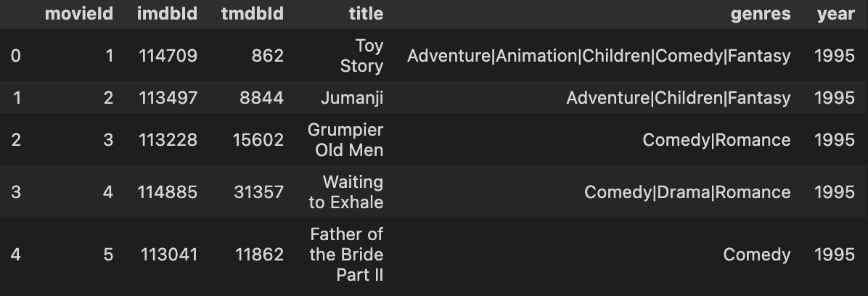
Task: Select row index 4
Action: pyautogui.click(x=15, y=255)
